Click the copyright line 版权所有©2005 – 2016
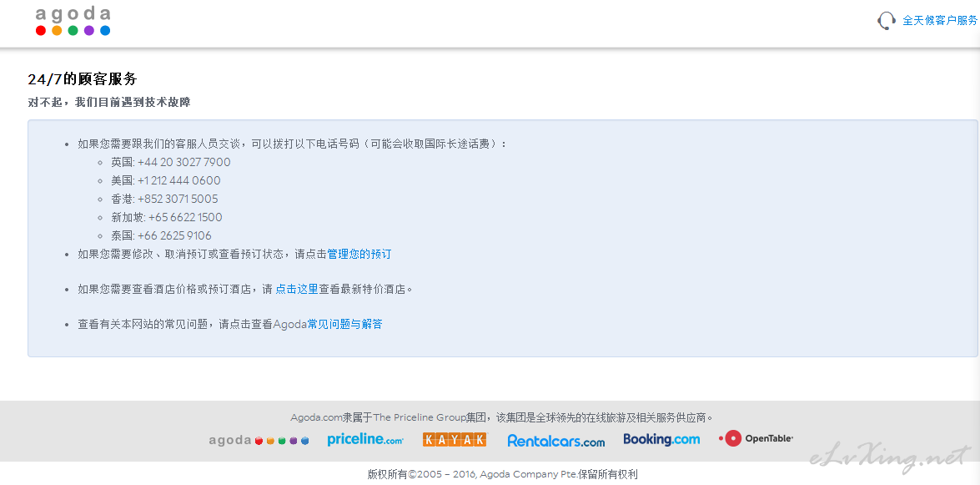The height and width of the screenshot is (485, 980). (x=502, y=474)
